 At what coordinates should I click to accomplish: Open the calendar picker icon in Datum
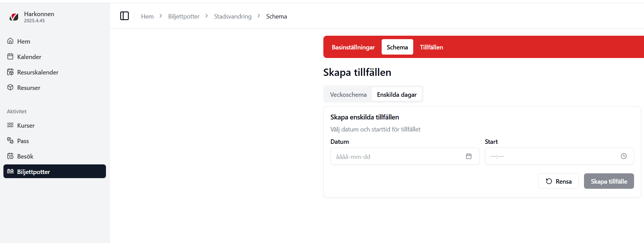tap(468, 157)
